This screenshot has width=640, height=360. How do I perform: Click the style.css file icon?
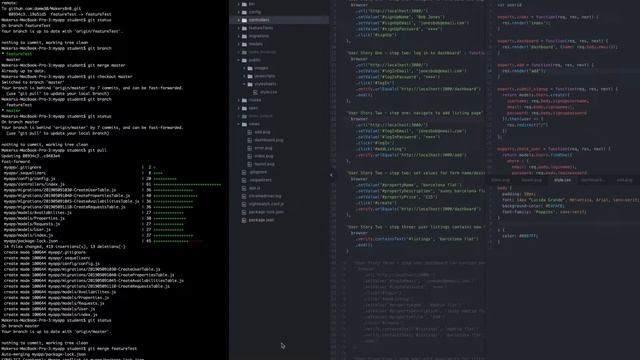point(256,92)
